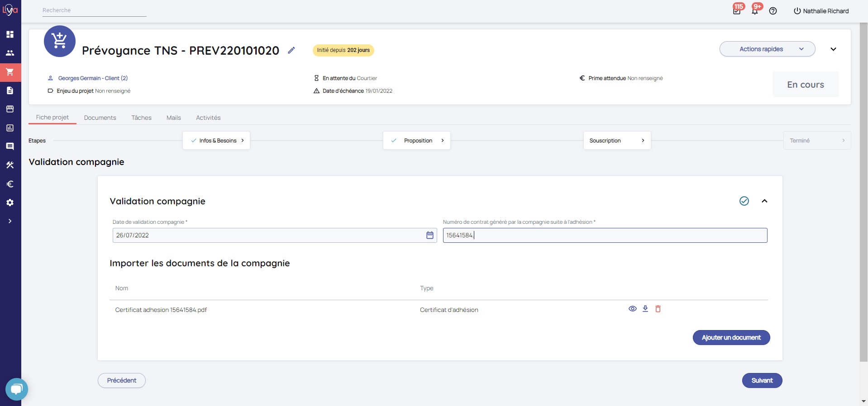The height and width of the screenshot is (406, 868).
Task: Preview the certificate with the eye icon
Action: (633, 309)
